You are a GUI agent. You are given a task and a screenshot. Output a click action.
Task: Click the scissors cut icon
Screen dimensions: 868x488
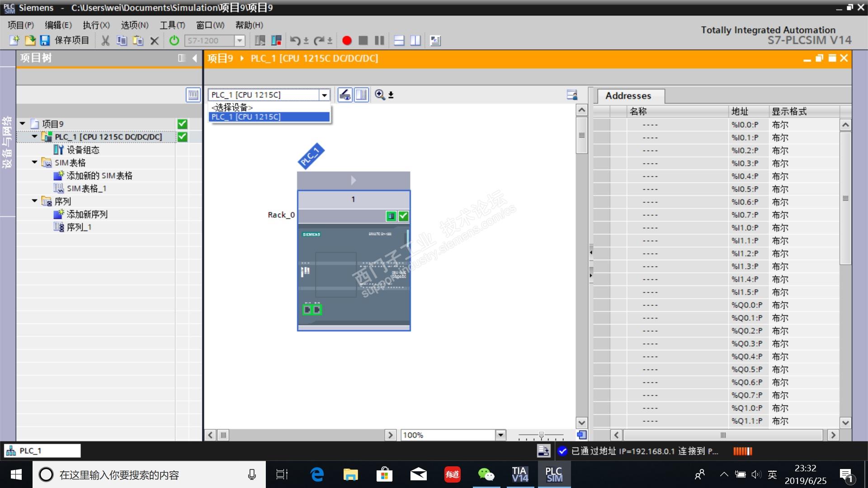[x=105, y=41]
